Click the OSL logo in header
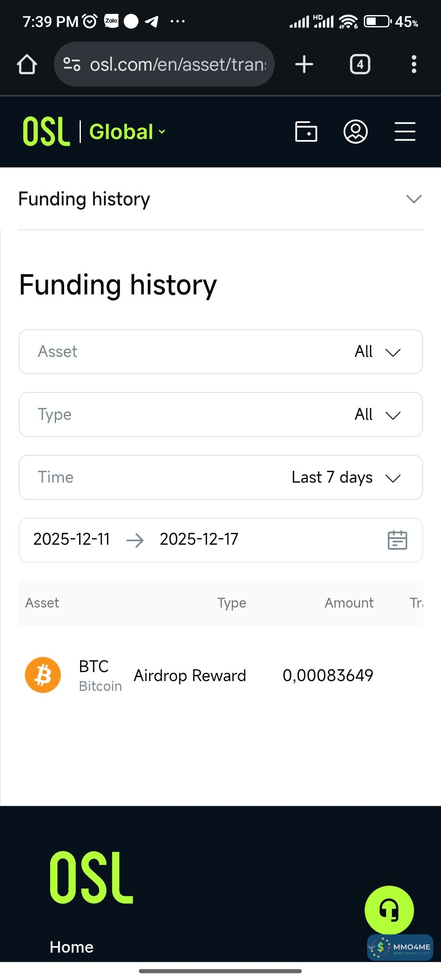441x980 pixels. (x=46, y=131)
